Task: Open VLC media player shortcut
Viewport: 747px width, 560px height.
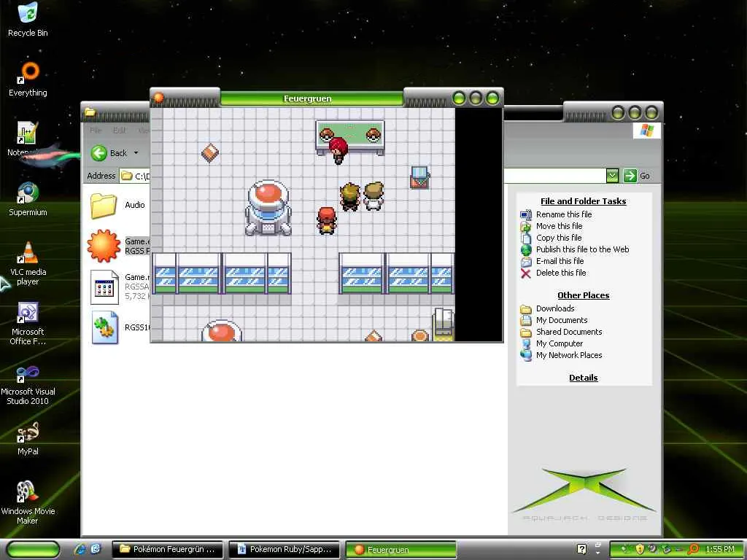Action: (x=28, y=263)
